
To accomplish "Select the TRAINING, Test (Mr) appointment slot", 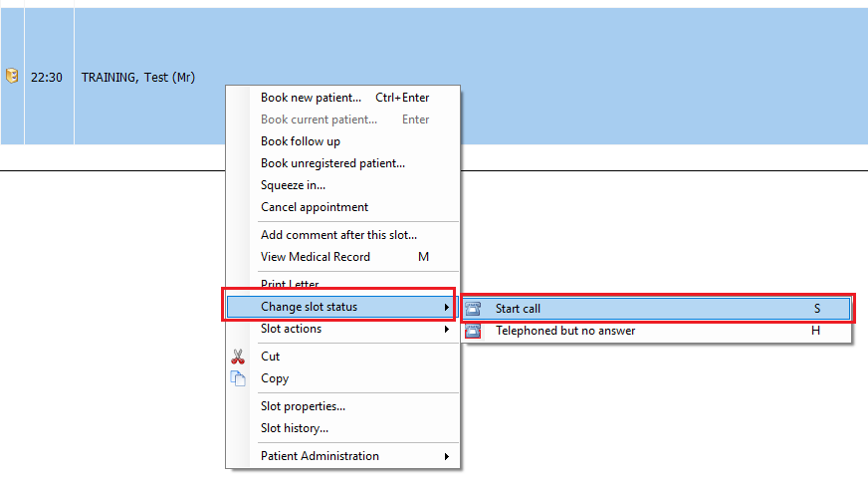I will tap(138, 77).
